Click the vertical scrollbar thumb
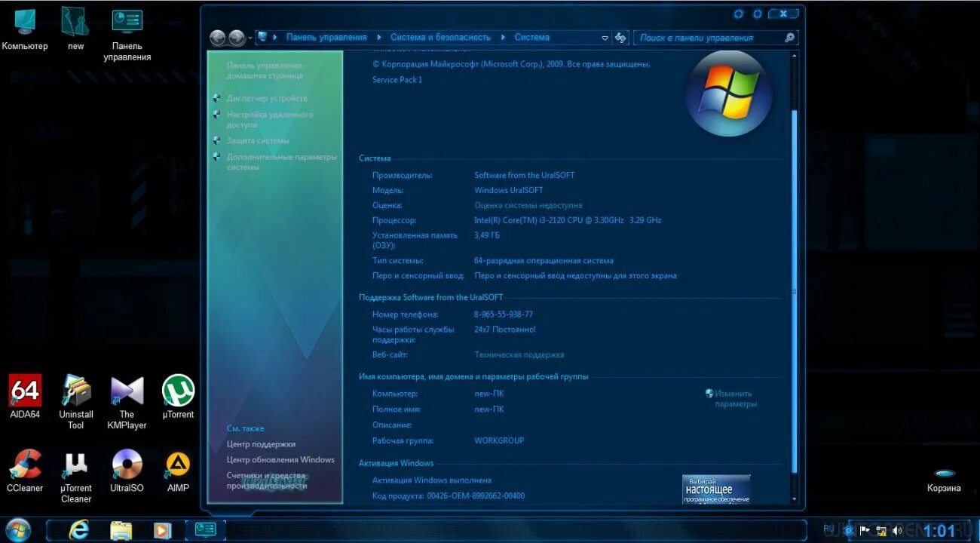Screen dimensions: 980x543 [794, 290]
